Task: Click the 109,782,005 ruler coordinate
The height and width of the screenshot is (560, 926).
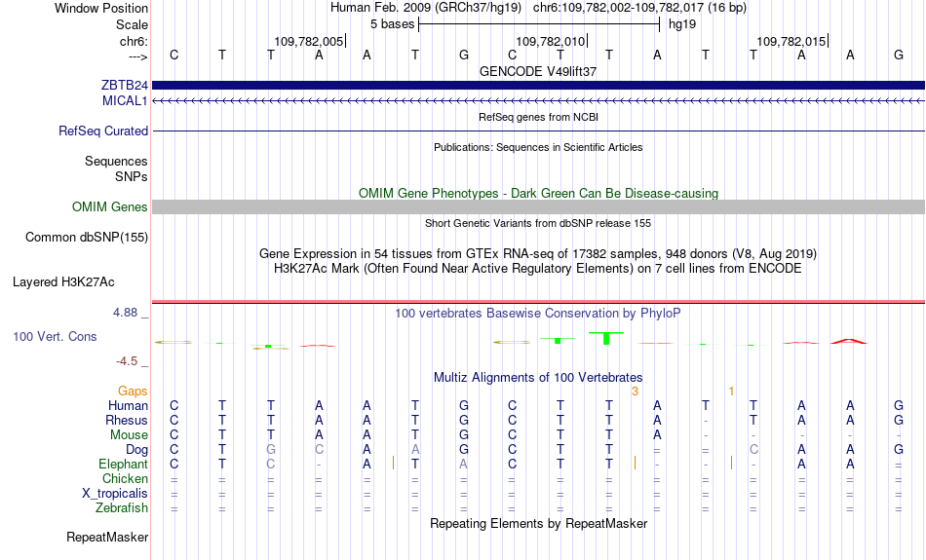Action: click(x=308, y=41)
